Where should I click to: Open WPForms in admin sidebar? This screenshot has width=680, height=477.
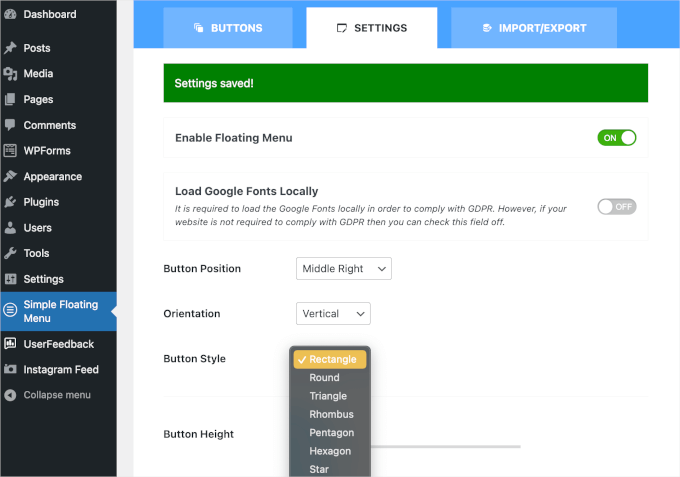coord(58,150)
